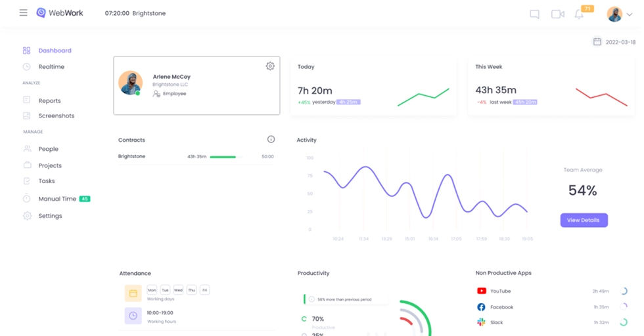Viewport: 644px width, 336px height.
Task: Open profile card gear settings
Action: (x=270, y=66)
